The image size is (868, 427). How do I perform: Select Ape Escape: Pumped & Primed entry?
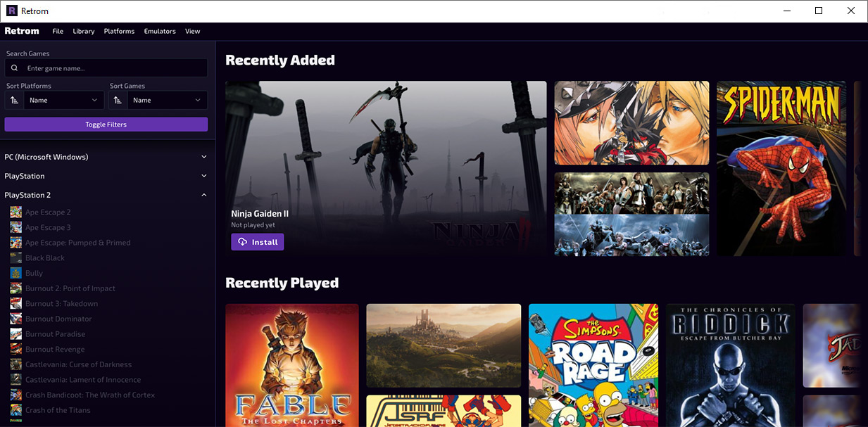click(x=77, y=243)
